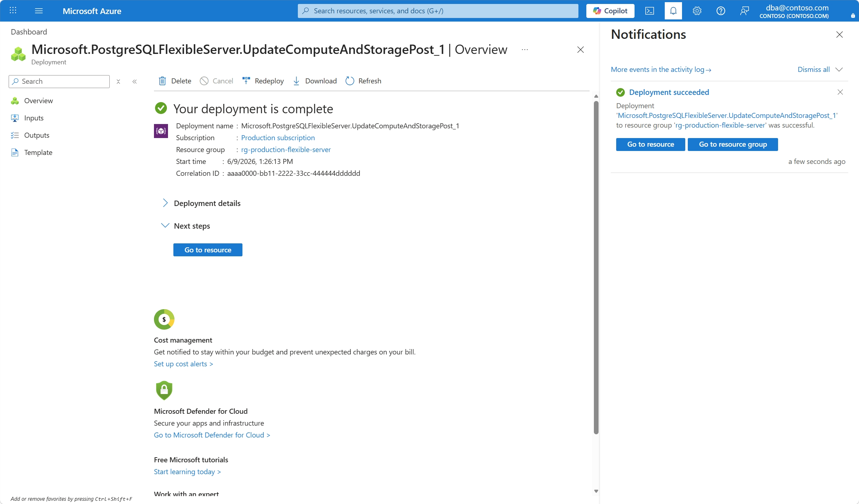Select Template in the left menu
859x504 pixels.
coord(38,152)
